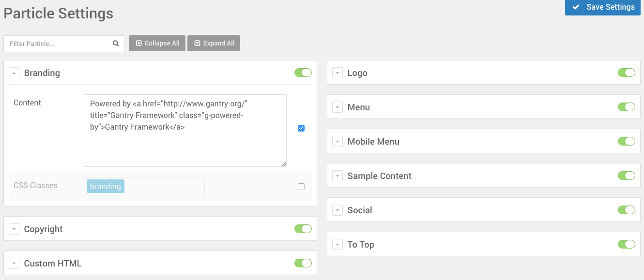Uncheck the Content override checkbox
This screenshot has height=280, width=644.
click(x=301, y=128)
